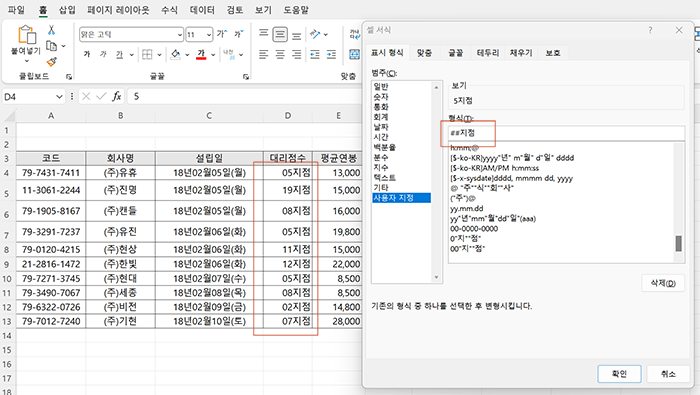Viewport: 700px width, 395px height.
Task: Apply cell borders icon
Action: [147, 54]
